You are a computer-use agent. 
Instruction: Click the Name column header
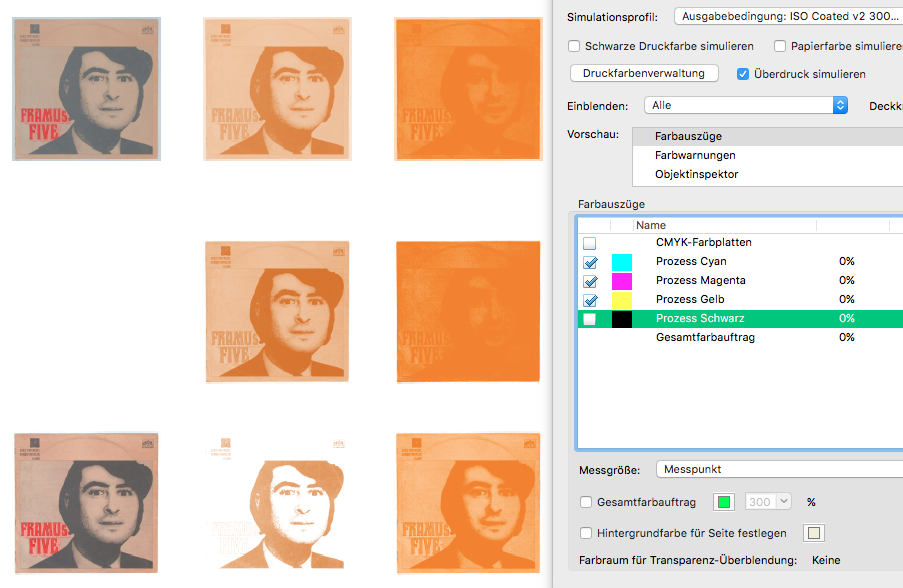tap(724, 225)
